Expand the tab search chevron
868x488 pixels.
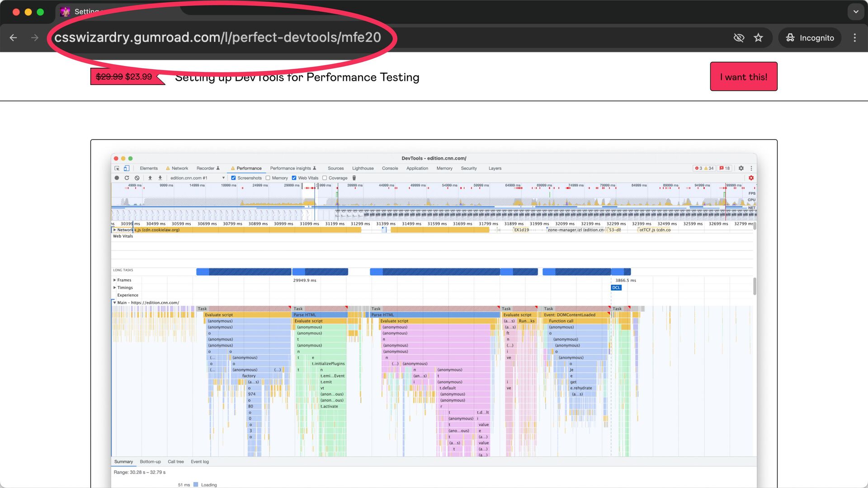click(856, 12)
